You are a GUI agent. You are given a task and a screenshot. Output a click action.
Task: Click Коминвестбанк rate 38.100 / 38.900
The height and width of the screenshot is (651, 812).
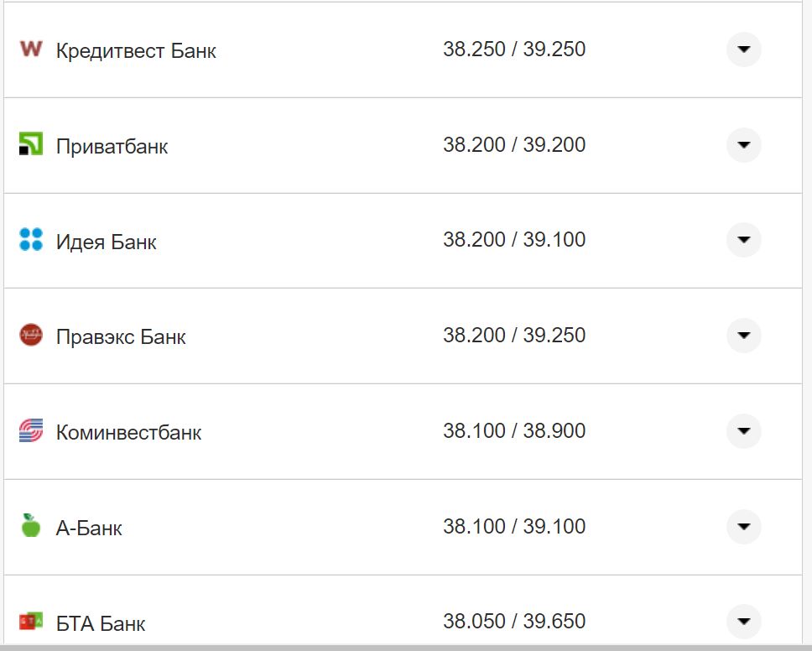(514, 431)
